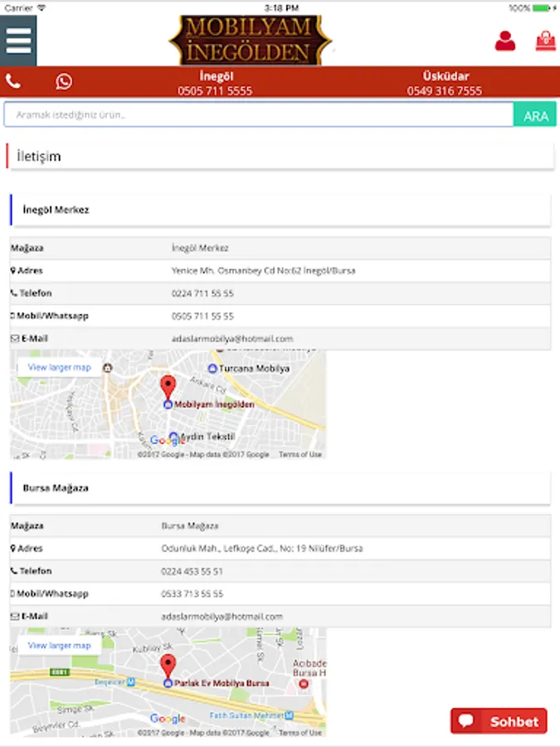The width and height of the screenshot is (560, 747).
Task: Open View larger map for Bursa store
Action: 59,646
